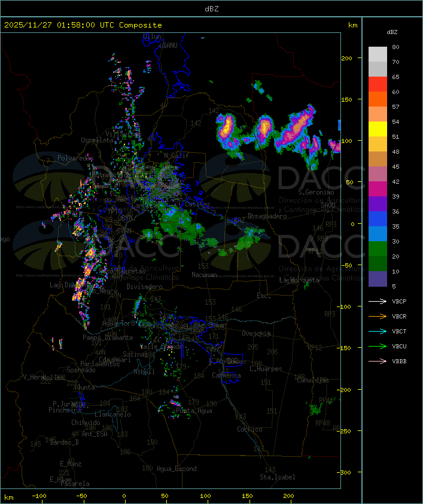The height and width of the screenshot is (504, 423).
Task: Pick the light blue swatch below 35
Action: (378, 233)
